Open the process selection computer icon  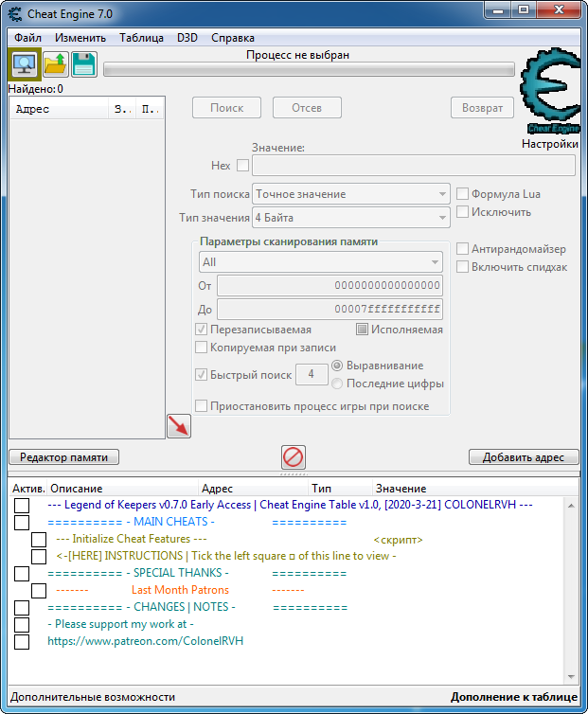tap(25, 64)
